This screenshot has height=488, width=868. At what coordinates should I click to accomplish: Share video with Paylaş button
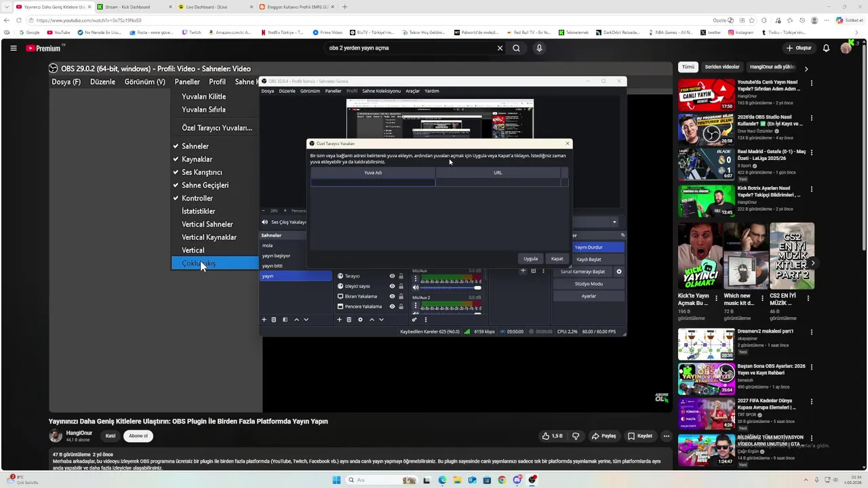604,436
